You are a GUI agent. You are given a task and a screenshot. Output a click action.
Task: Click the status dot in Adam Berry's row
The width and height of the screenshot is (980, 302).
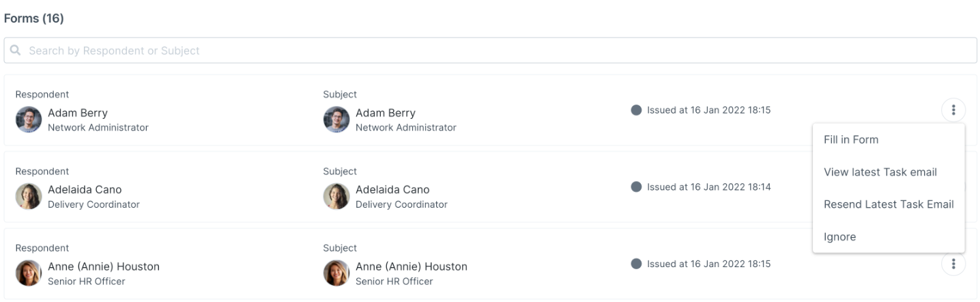point(637,110)
